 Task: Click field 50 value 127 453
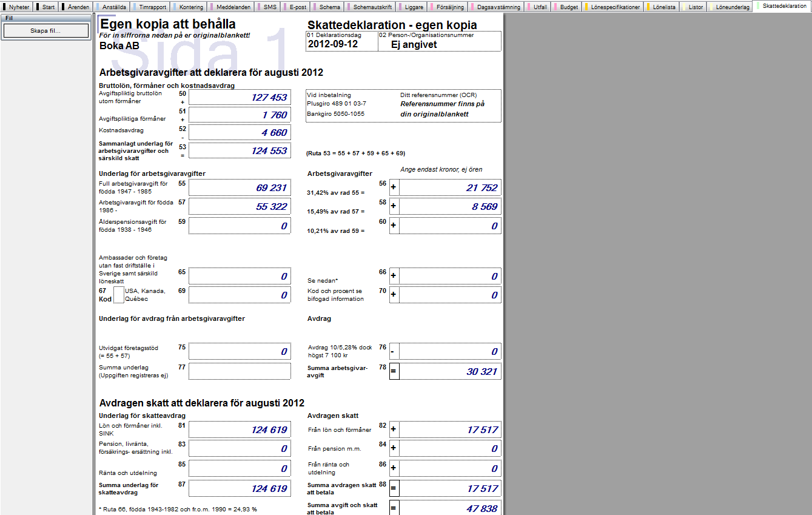(240, 97)
